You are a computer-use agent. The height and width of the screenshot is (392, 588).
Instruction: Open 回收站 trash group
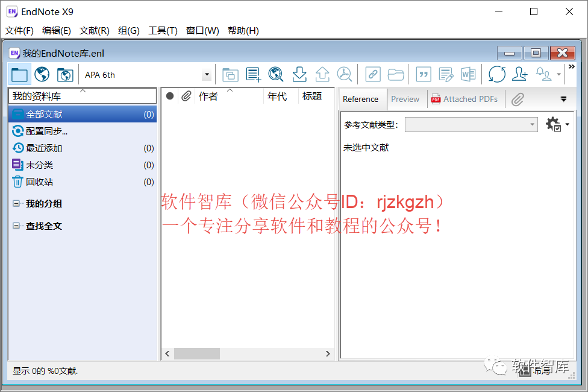[82, 182]
